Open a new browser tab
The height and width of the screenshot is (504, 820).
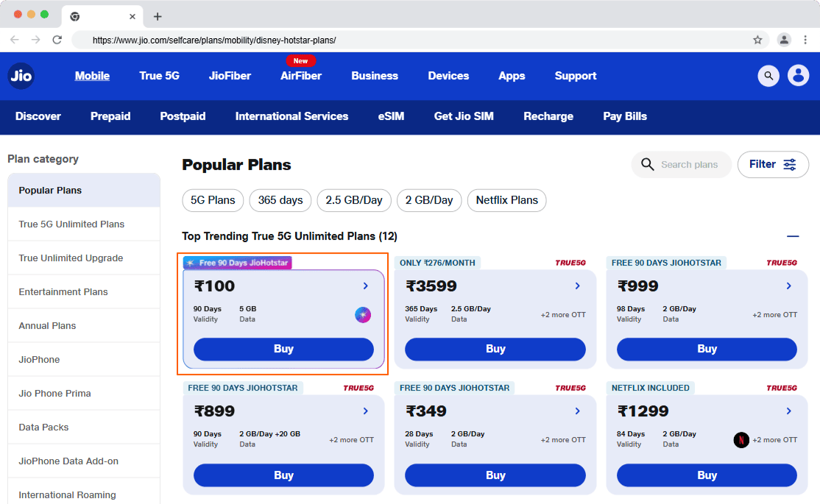pos(158,17)
